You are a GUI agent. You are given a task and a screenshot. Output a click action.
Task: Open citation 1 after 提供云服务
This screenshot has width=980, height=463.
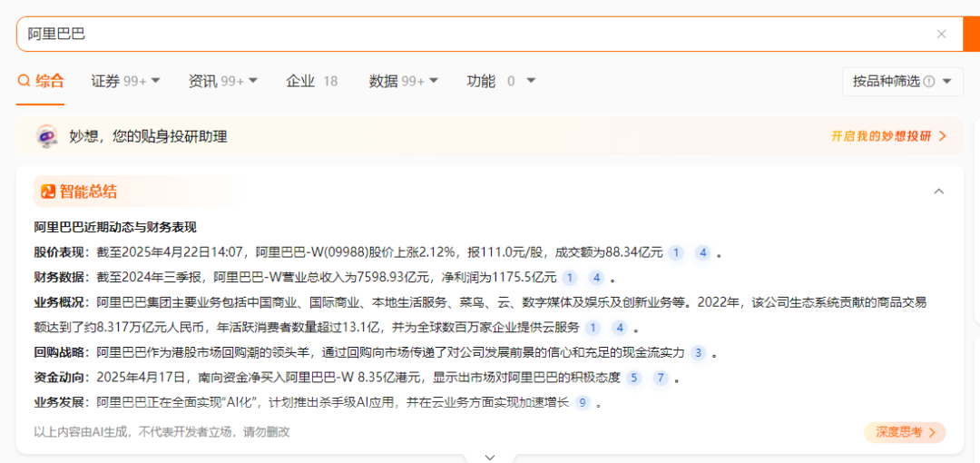(593, 328)
